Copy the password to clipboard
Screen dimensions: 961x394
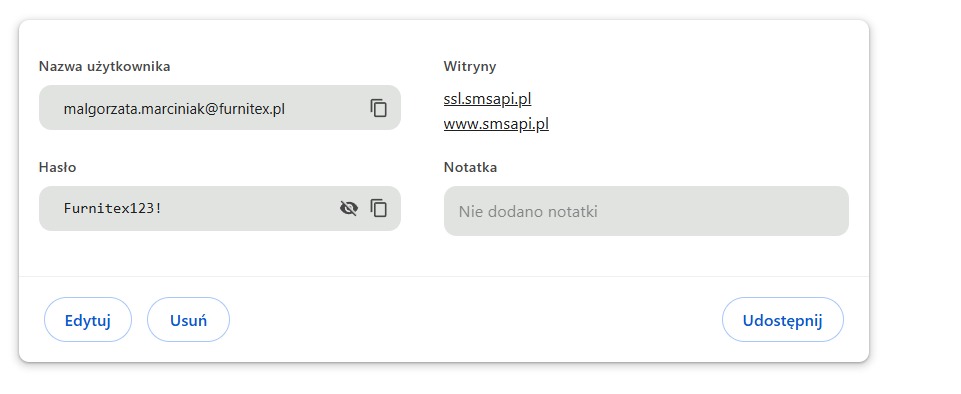tap(379, 208)
